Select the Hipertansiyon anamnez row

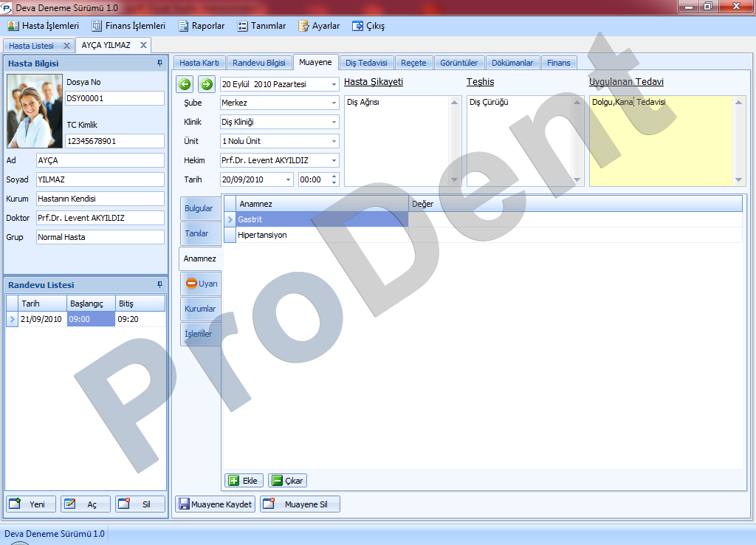pyautogui.click(x=483, y=235)
